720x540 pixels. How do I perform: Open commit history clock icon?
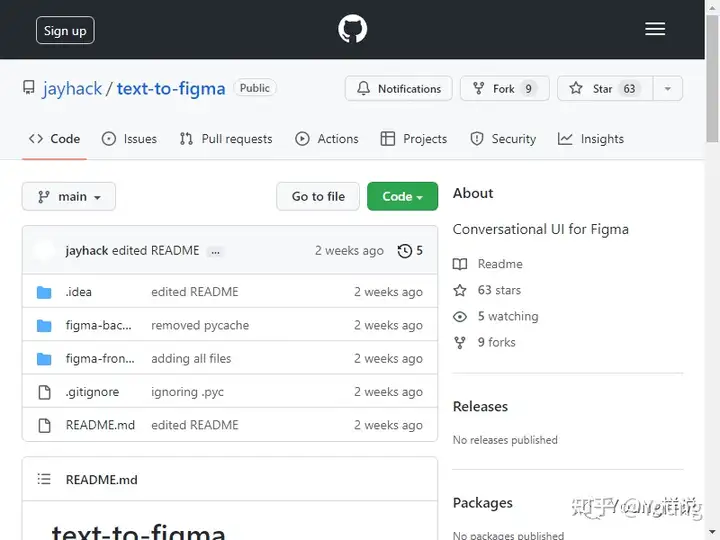pyautogui.click(x=405, y=251)
